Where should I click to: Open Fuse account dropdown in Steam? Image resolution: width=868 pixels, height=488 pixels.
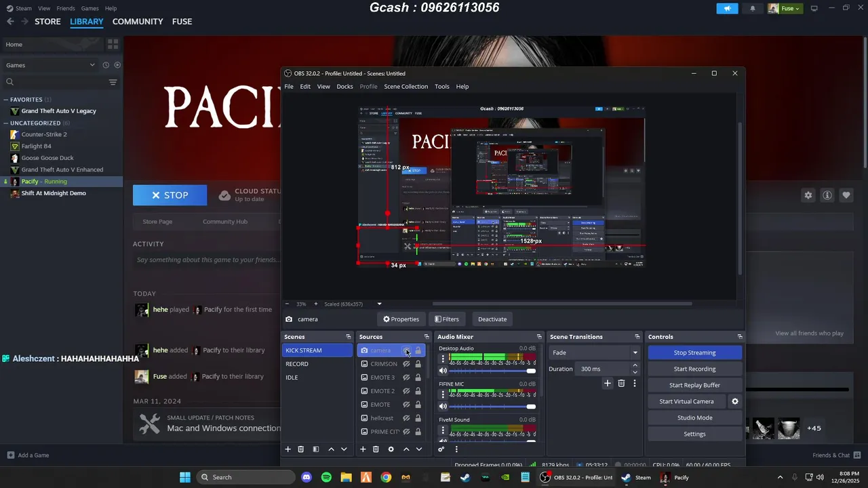point(785,8)
